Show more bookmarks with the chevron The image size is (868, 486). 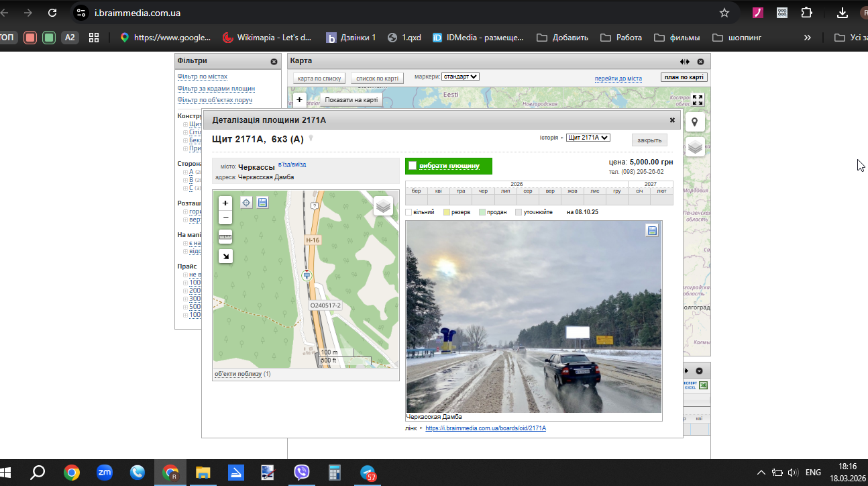807,38
